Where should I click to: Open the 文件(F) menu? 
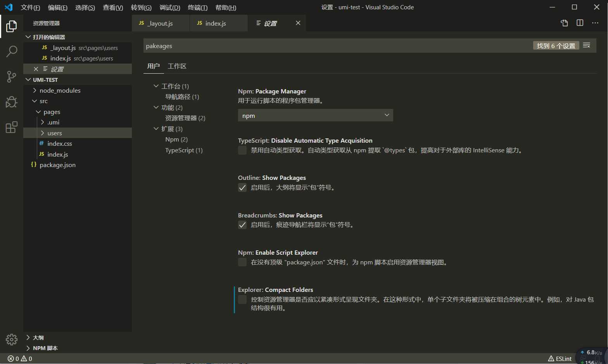(31, 7)
